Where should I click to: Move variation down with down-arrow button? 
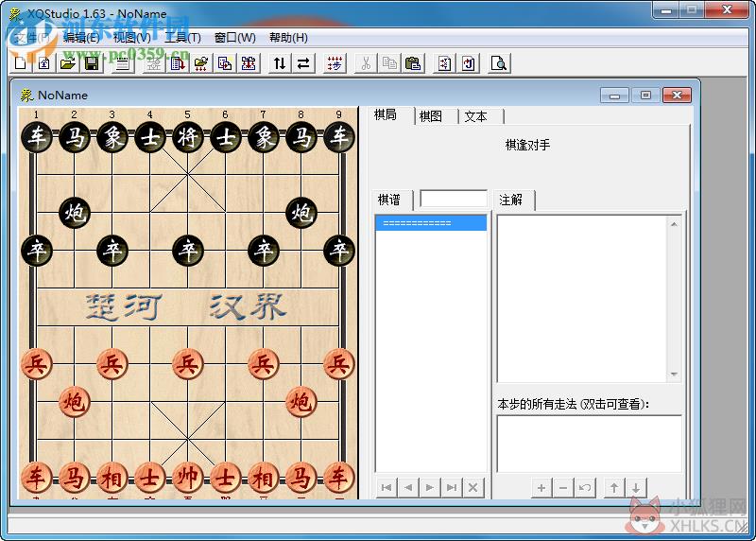636,488
